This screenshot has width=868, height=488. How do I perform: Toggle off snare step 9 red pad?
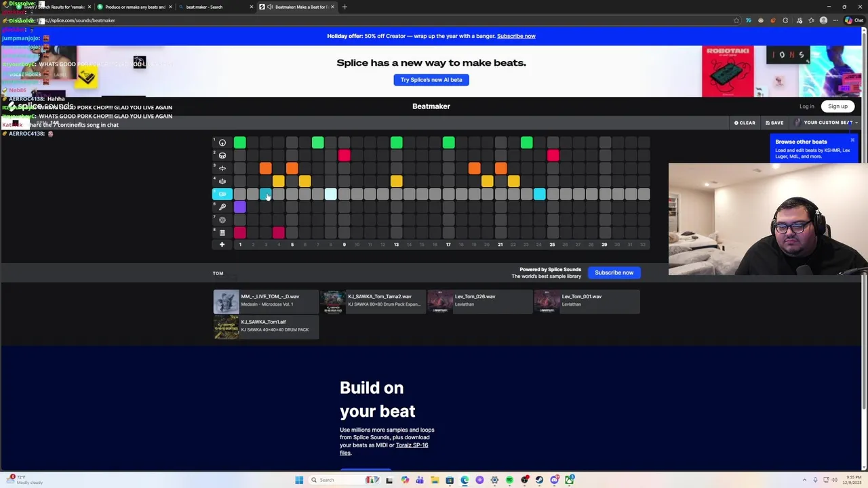click(344, 155)
